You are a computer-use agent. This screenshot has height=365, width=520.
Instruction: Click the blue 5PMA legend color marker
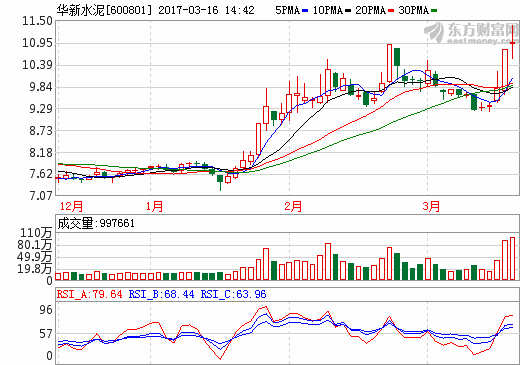pos(305,11)
